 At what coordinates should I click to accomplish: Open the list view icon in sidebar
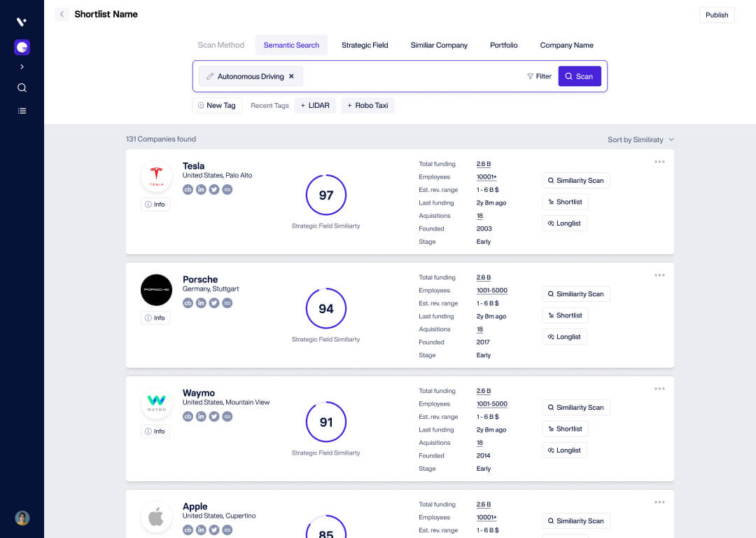point(22,111)
